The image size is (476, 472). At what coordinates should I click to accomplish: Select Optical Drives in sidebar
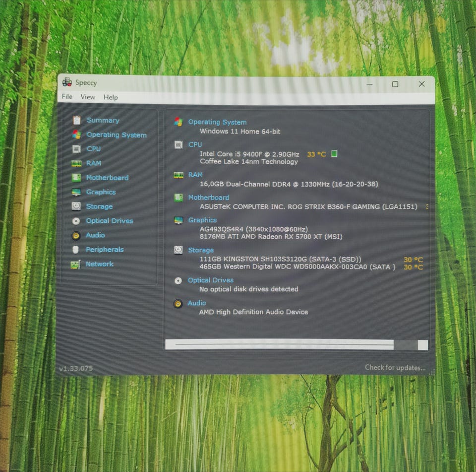[x=110, y=221]
